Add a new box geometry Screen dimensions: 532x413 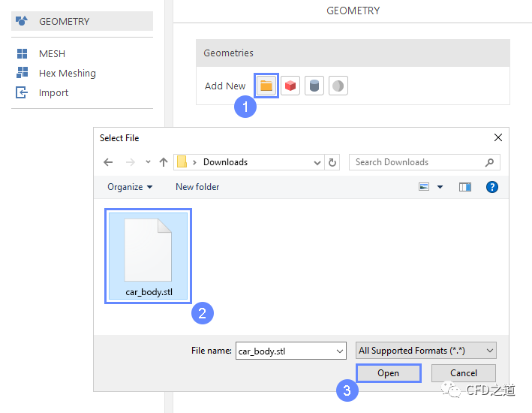290,86
